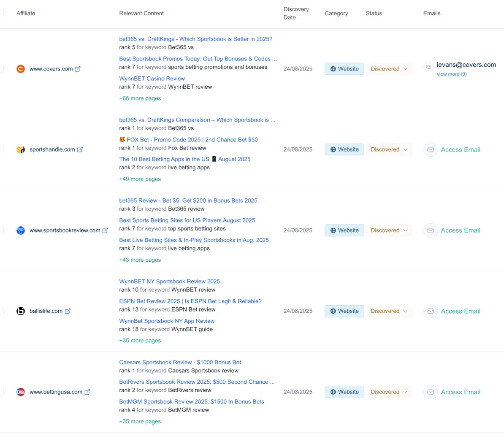Click the Category column header
The image size is (504, 439).
tap(336, 13)
